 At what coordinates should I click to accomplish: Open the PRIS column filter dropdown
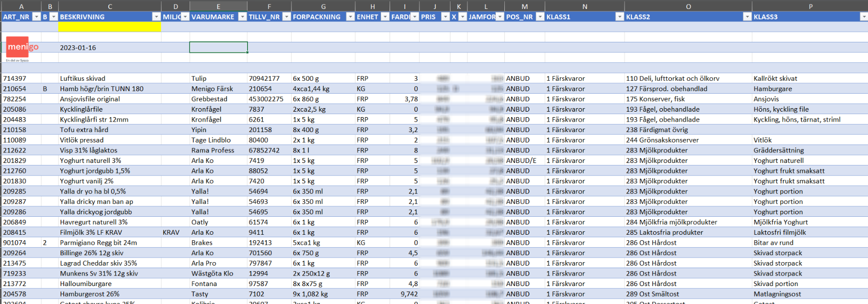(x=445, y=16)
